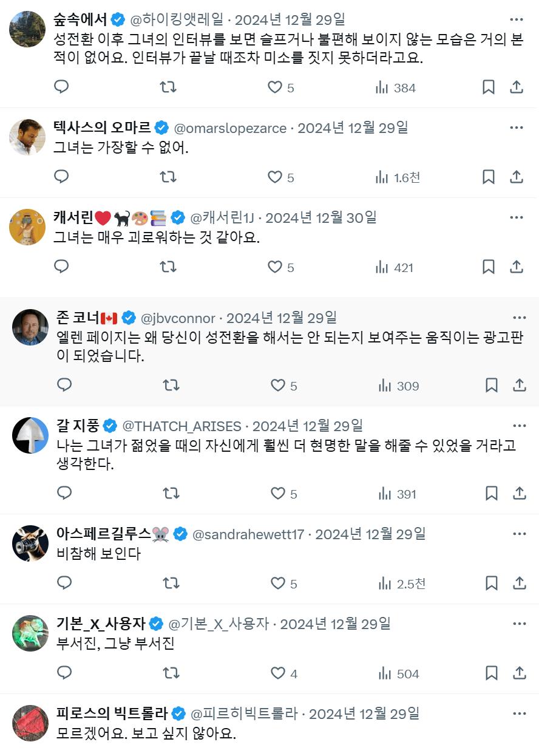Open more options for 캐서린's post
The image size is (539, 756).
tap(517, 217)
